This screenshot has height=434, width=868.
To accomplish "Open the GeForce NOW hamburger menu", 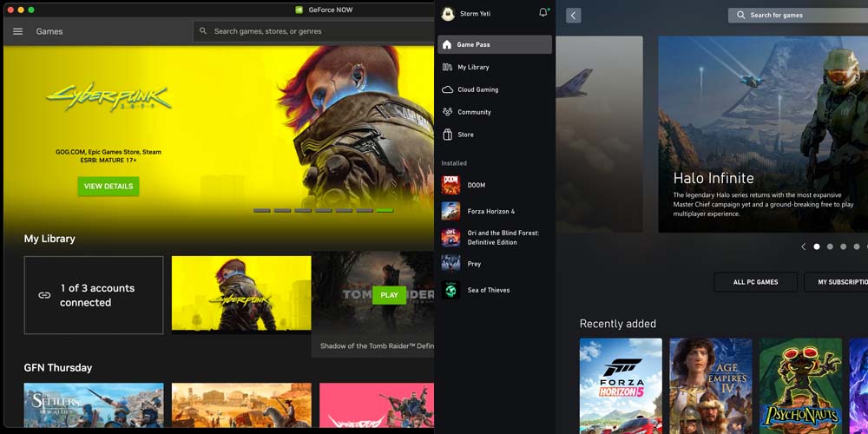I will pyautogui.click(x=17, y=31).
